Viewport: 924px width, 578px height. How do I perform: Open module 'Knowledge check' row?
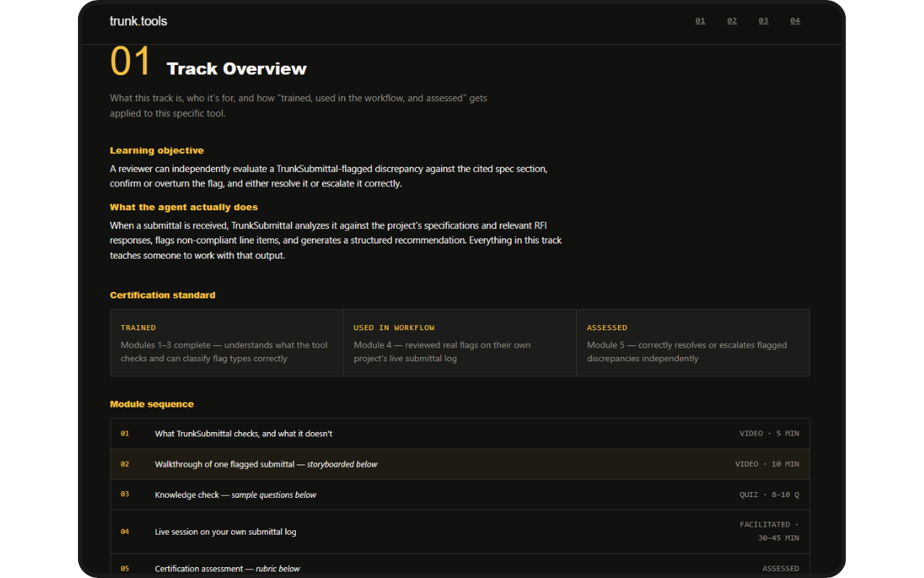click(460, 495)
